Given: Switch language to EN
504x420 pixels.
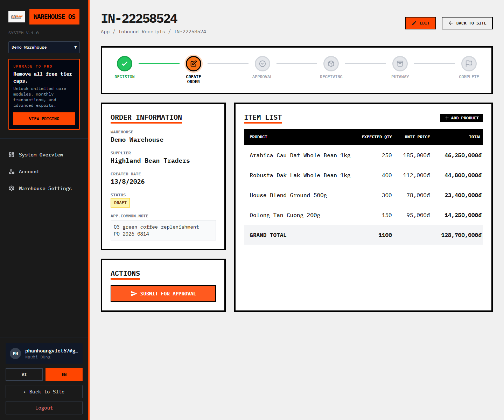Looking at the screenshot, I should point(64,374).
